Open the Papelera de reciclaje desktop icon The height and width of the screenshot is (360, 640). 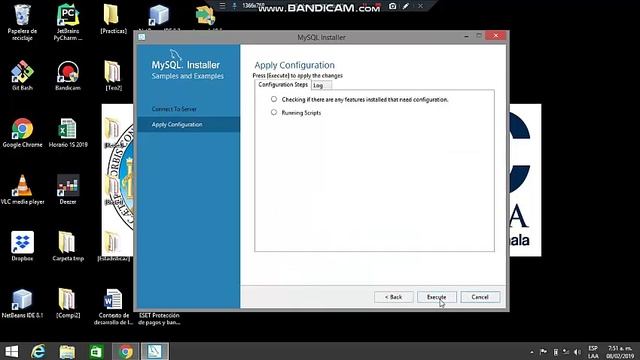[x=22, y=21]
